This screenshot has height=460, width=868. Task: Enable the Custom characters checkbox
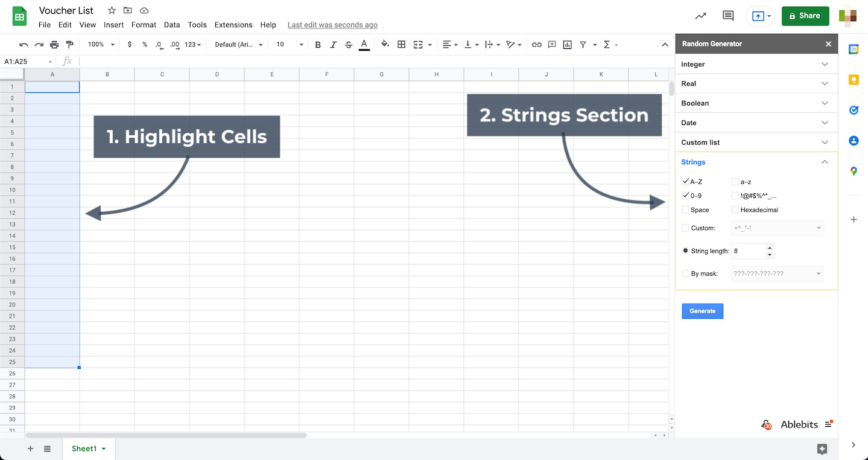point(685,228)
